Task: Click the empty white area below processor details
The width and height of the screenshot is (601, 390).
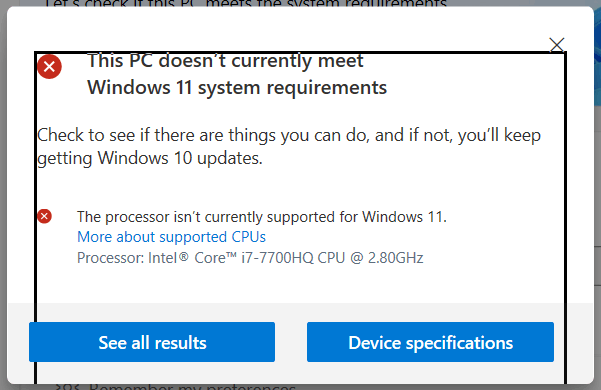Action: click(x=299, y=285)
